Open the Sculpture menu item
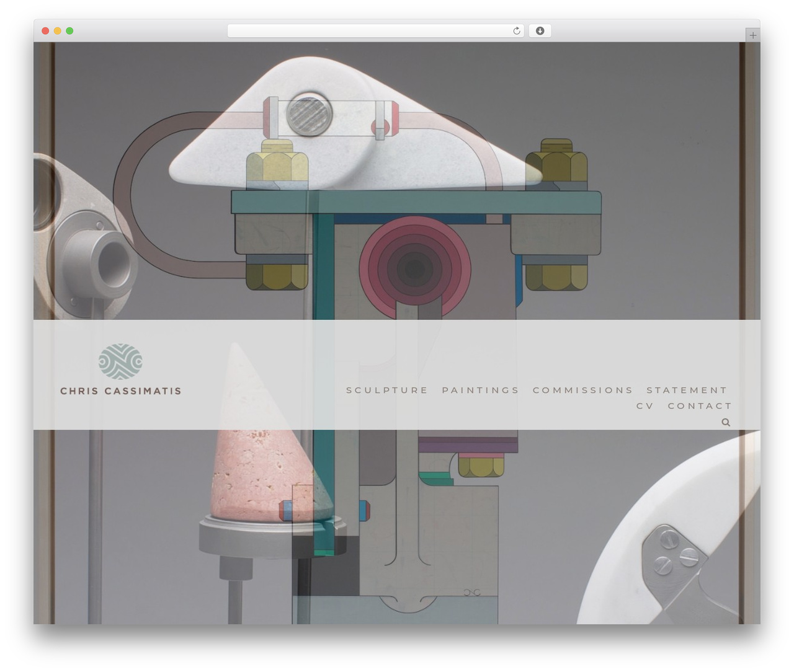 [x=387, y=390]
